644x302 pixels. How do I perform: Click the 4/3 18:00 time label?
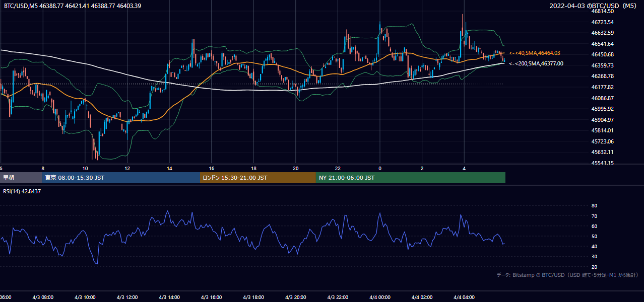click(x=254, y=297)
